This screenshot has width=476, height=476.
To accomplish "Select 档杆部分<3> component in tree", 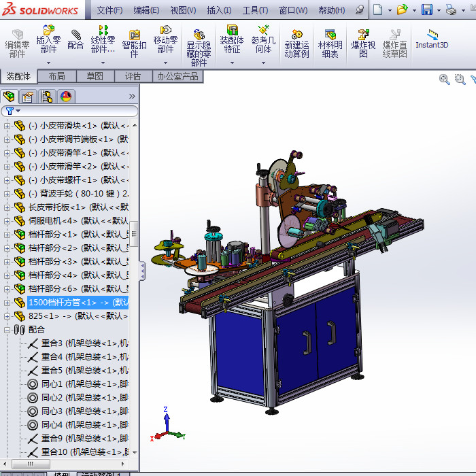I will pyautogui.click(x=78, y=262).
